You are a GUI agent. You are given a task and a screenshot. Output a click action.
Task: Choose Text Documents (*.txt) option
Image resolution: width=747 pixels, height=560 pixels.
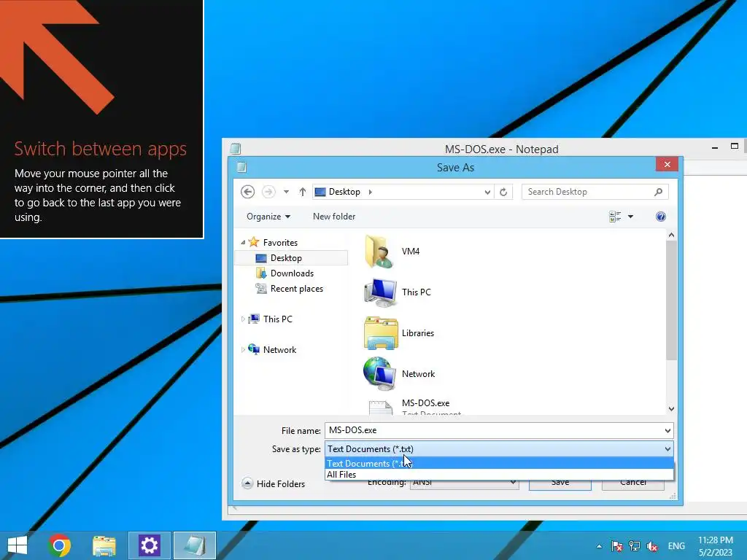pos(499,463)
